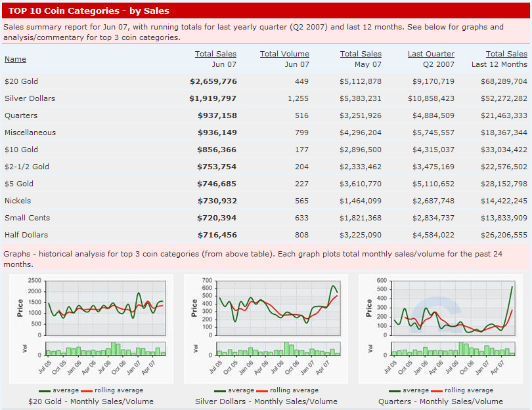Click the TOP 10 Coin Categories heading
Image resolution: width=532 pixels, height=410 pixels.
(89, 11)
